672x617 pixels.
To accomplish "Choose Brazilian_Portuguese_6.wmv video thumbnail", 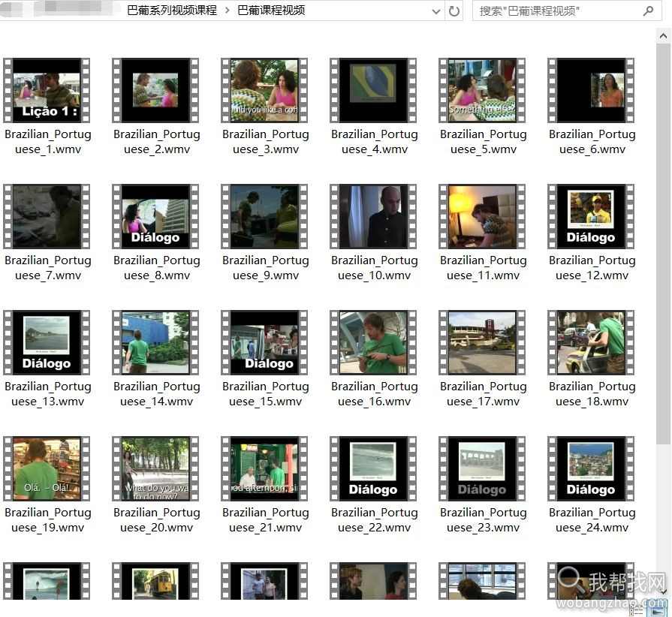I will pos(591,90).
